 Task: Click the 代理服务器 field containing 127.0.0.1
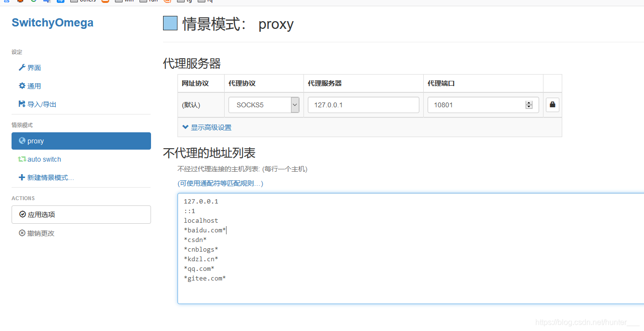(x=363, y=105)
